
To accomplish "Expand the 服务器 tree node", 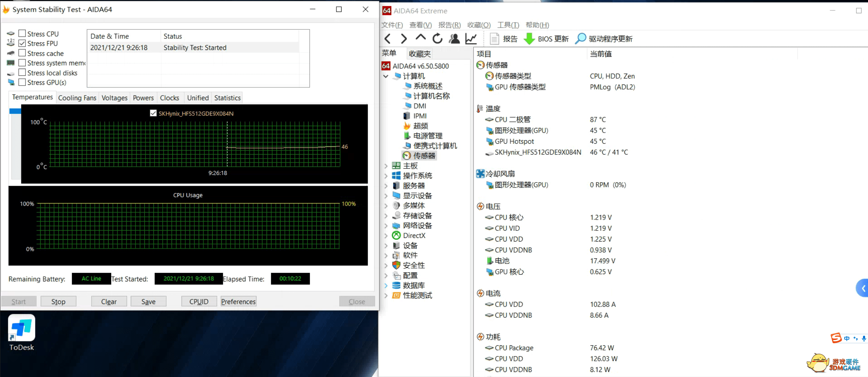I will (386, 186).
